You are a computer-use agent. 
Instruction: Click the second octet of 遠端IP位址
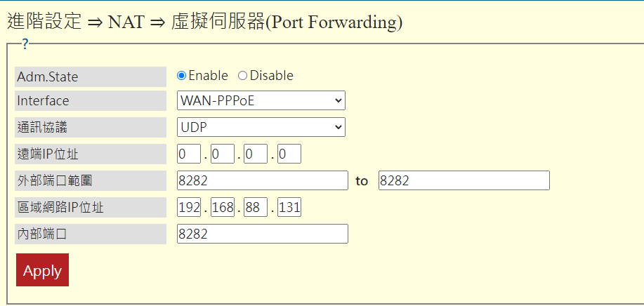click(222, 154)
